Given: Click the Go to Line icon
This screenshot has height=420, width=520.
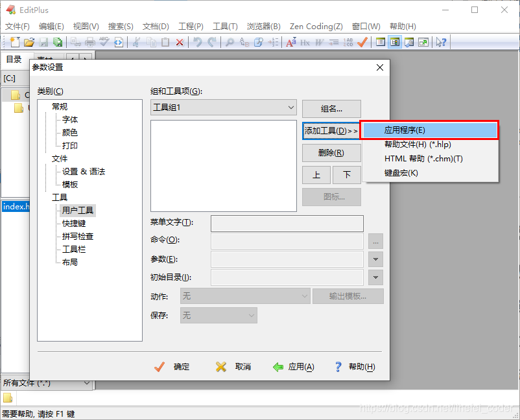Looking at the screenshot, I should (x=273, y=42).
